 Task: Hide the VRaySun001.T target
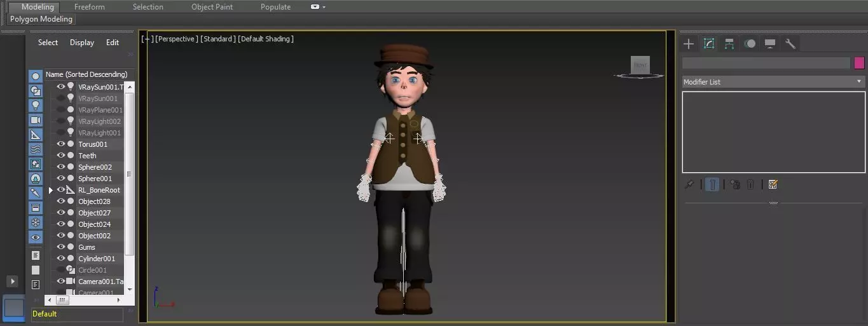pos(61,87)
